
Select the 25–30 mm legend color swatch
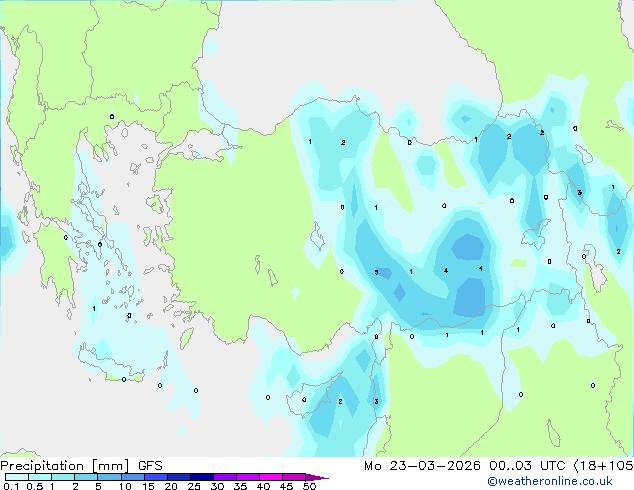click(201, 477)
